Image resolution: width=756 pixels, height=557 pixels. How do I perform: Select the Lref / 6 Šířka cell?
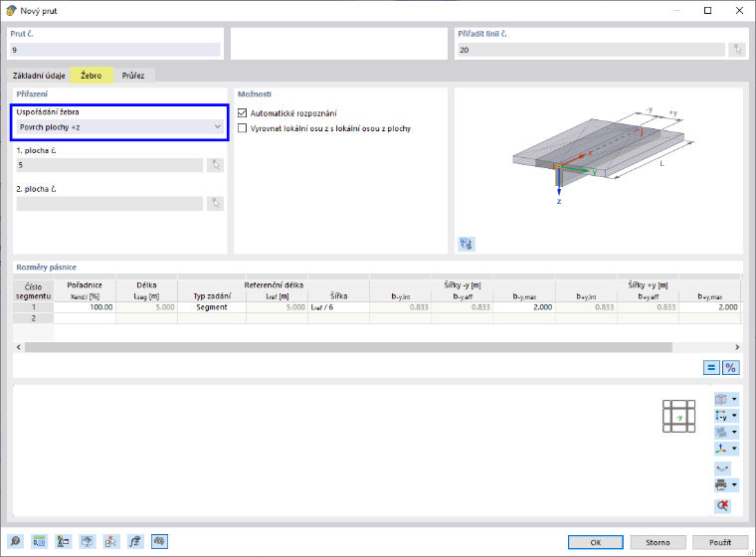[339, 307]
